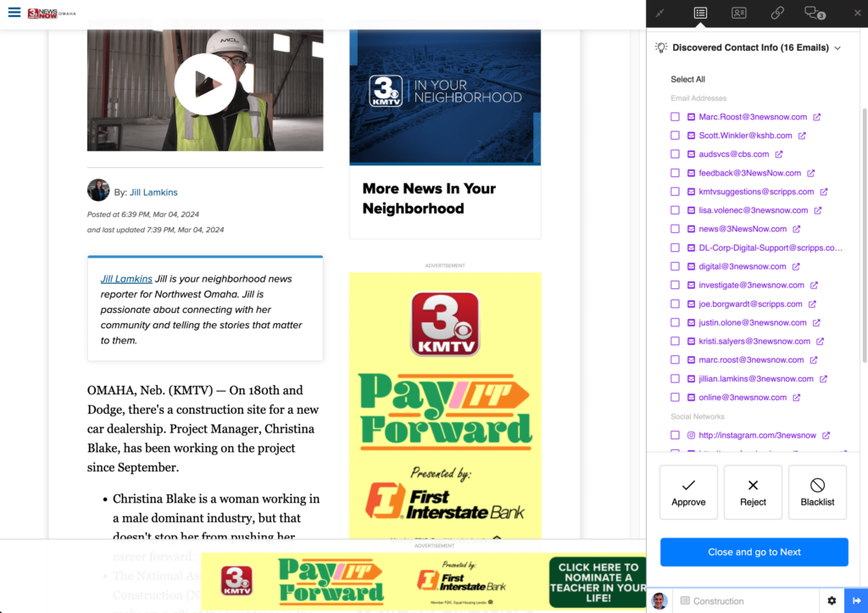Click the side panel vertical scrollbar
This screenshot has width=868, height=613.
(x=865, y=236)
